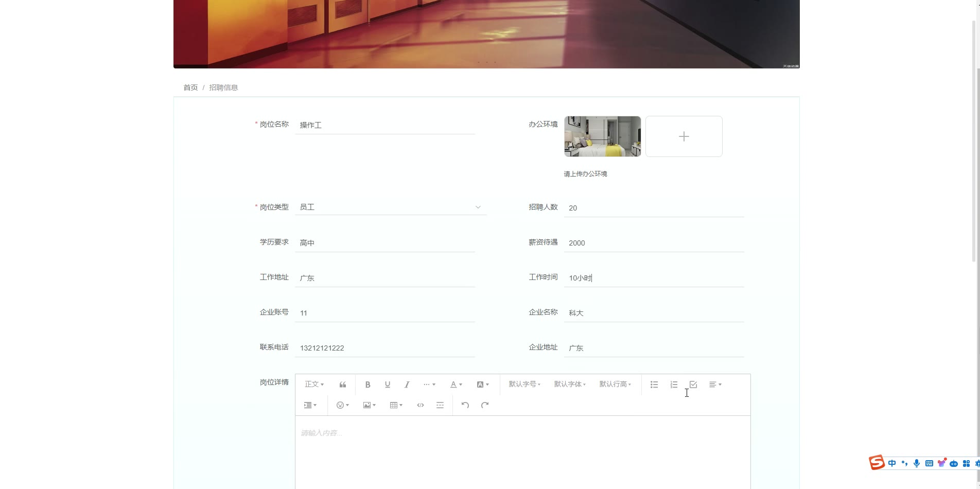Viewport: 980px width, 489px height.
Task: Click the 学历要求 field with 高中
Action: [385, 243]
